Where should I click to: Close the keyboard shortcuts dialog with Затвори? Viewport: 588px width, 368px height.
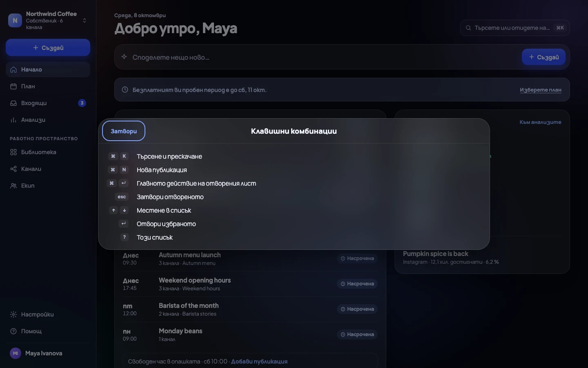click(x=124, y=131)
